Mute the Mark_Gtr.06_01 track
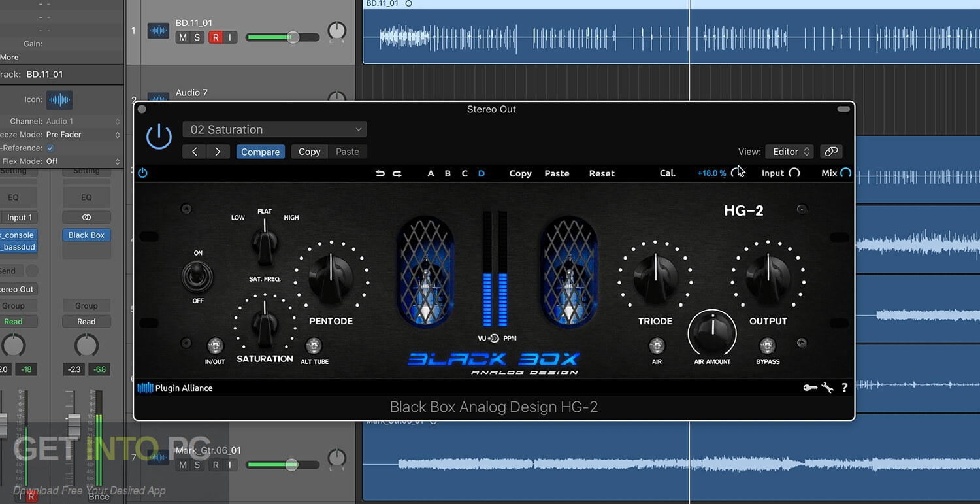980x504 pixels. 182,465
